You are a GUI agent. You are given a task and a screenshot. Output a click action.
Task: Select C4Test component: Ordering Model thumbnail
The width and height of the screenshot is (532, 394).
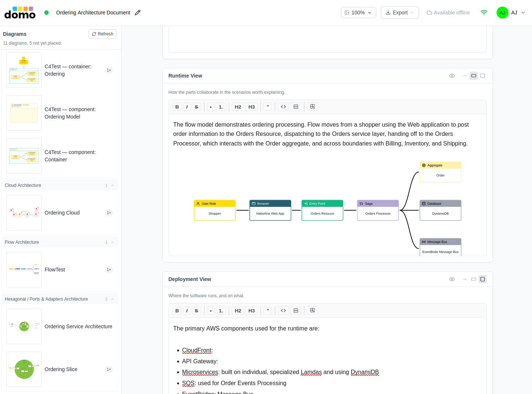point(24,113)
